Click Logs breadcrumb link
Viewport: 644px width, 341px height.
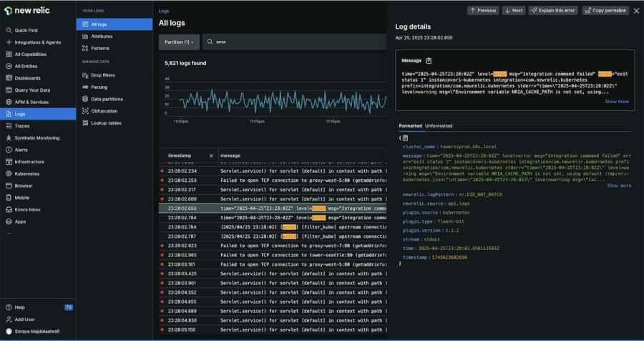point(163,11)
